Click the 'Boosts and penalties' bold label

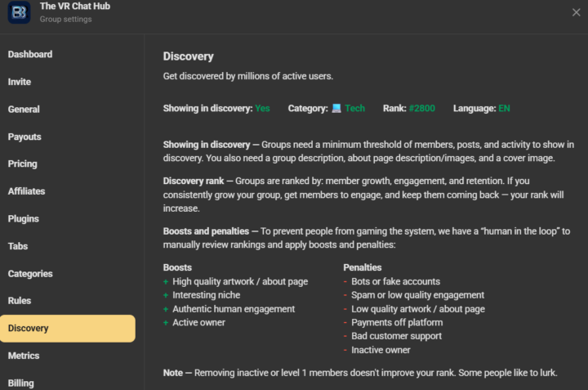pyautogui.click(x=206, y=231)
